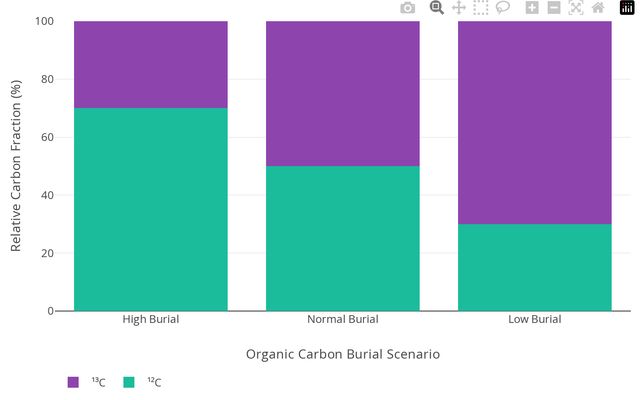Select the Zoom tool in modebar
Image resolution: width=640 pixels, height=400 pixels.
[x=437, y=8]
